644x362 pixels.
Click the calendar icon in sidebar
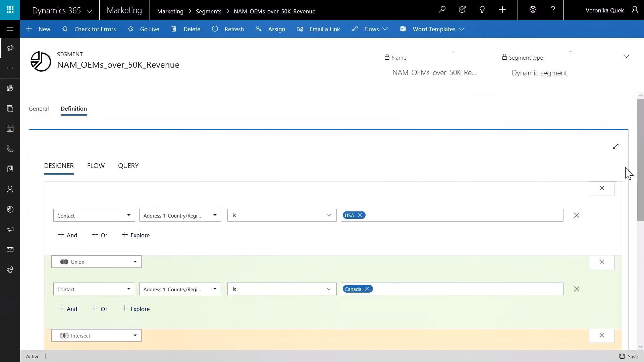point(10,129)
